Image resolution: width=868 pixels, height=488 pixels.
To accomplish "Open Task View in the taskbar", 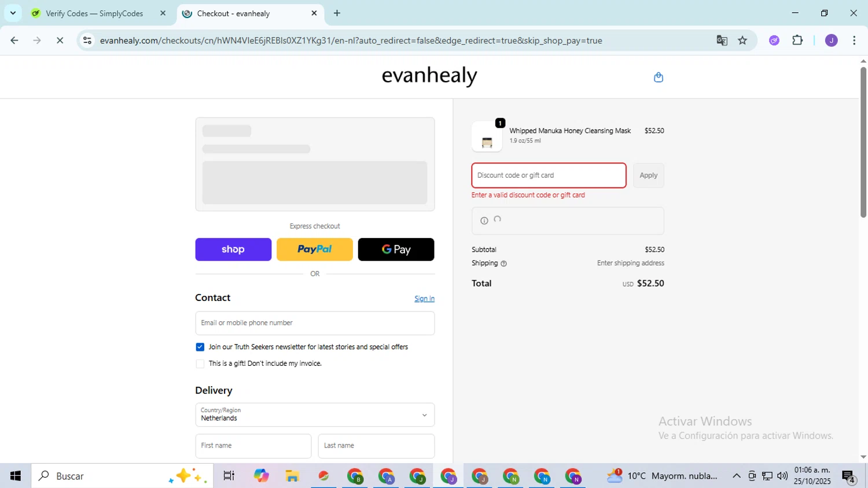I will coord(229,476).
